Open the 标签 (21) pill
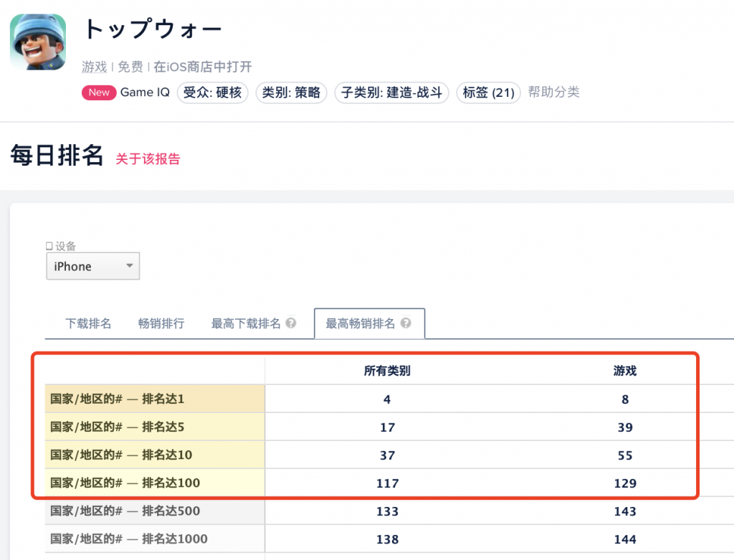 488,92
